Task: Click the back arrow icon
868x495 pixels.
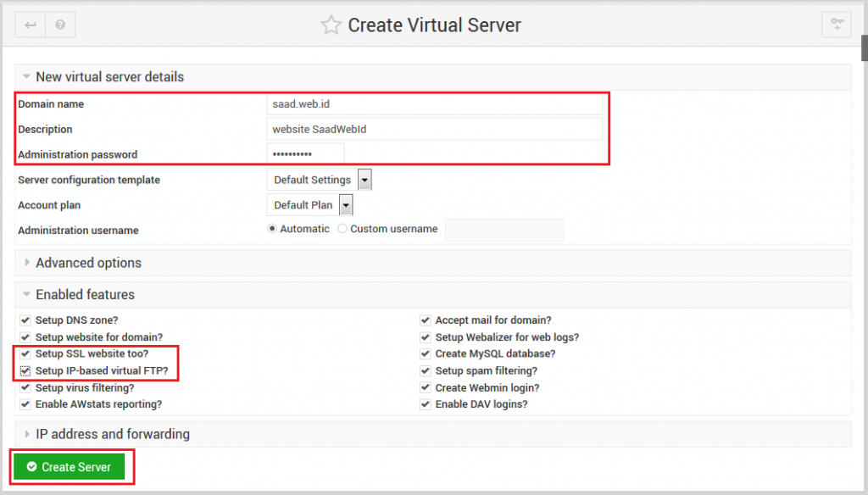Action: (x=29, y=25)
